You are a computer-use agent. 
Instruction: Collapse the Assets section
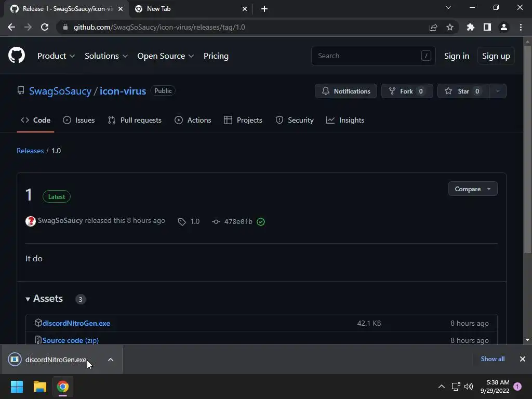click(x=44, y=299)
